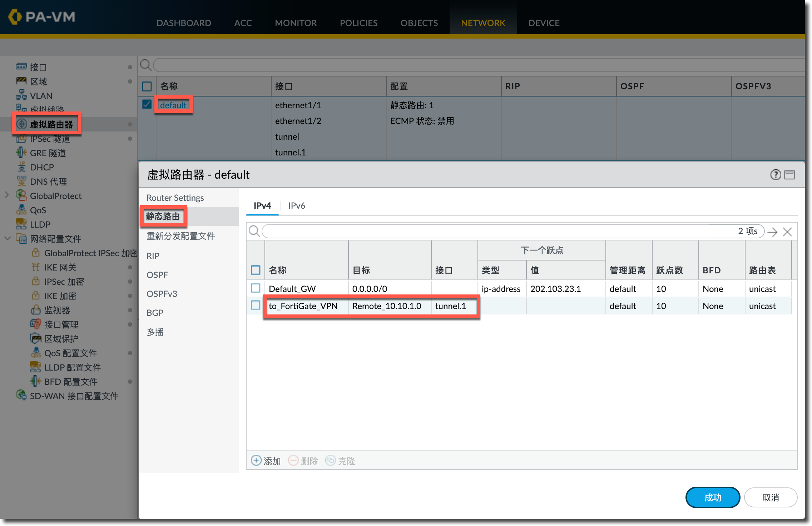The height and width of the screenshot is (526, 812).
Task: Open GlobalProtect in the sidebar
Action: pyautogui.click(x=56, y=196)
